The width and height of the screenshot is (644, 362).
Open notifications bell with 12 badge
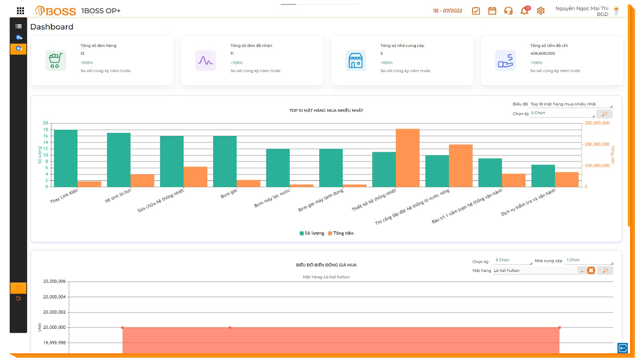tap(524, 11)
